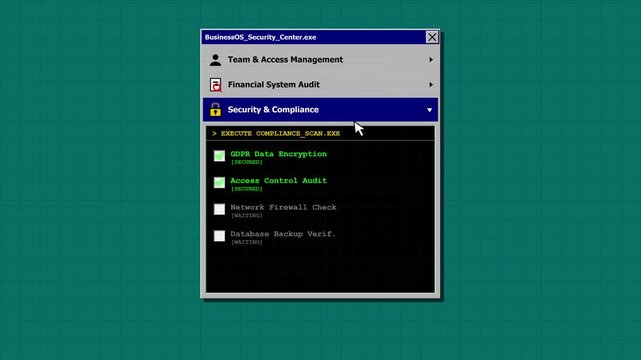The image size is (641, 360).
Task: Expand arrow beside Team & Access Management
Action: pyautogui.click(x=431, y=60)
